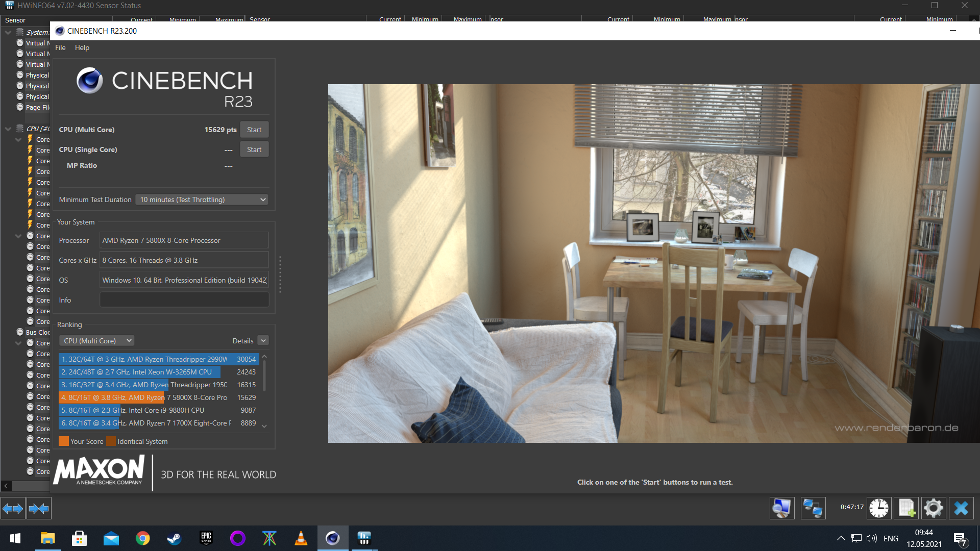Viewport: 980px width, 551px height.
Task: Reset elapsed time with clock icon
Action: pos(879,508)
